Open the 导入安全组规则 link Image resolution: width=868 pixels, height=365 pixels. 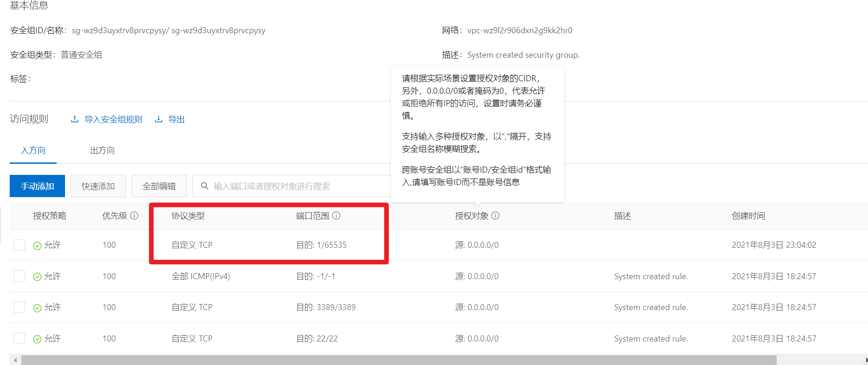point(113,120)
